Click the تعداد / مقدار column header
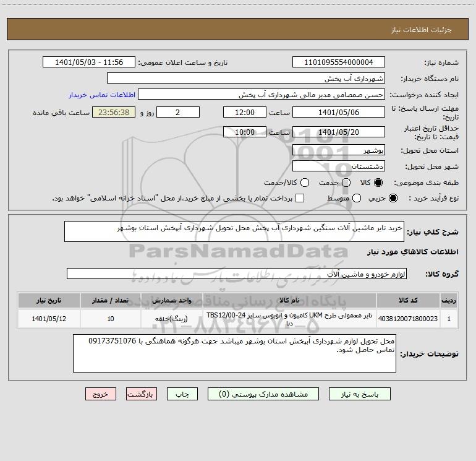 [x=111, y=300]
